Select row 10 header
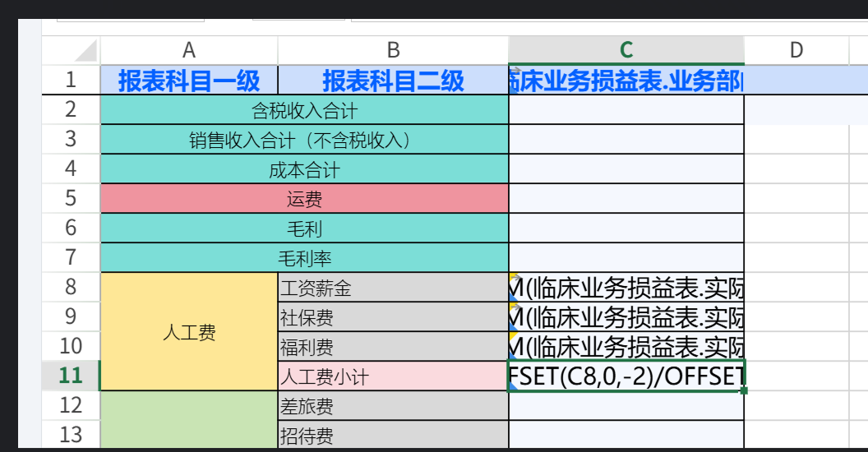The image size is (868, 452). (71, 346)
